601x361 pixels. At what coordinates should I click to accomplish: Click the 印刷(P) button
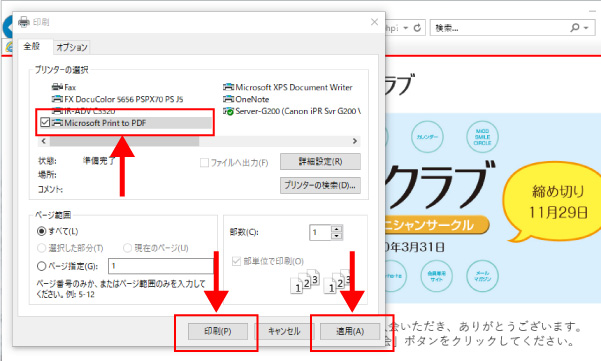tap(218, 331)
